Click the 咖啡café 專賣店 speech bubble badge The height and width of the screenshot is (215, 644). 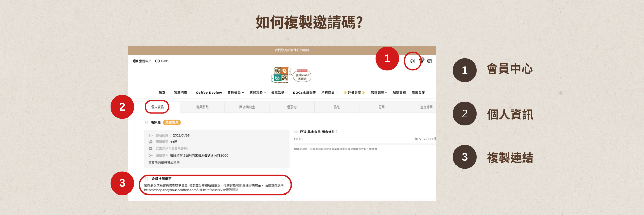point(302,76)
